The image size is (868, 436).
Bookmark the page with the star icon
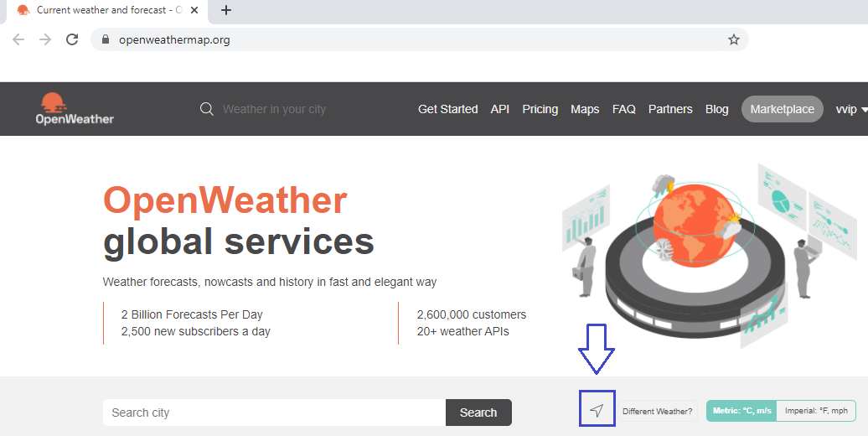point(733,39)
